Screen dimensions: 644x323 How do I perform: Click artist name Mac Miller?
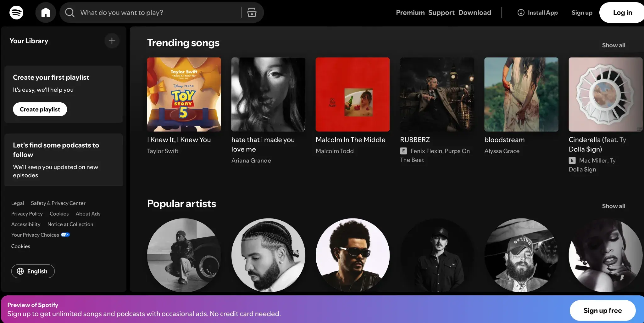pyautogui.click(x=593, y=161)
